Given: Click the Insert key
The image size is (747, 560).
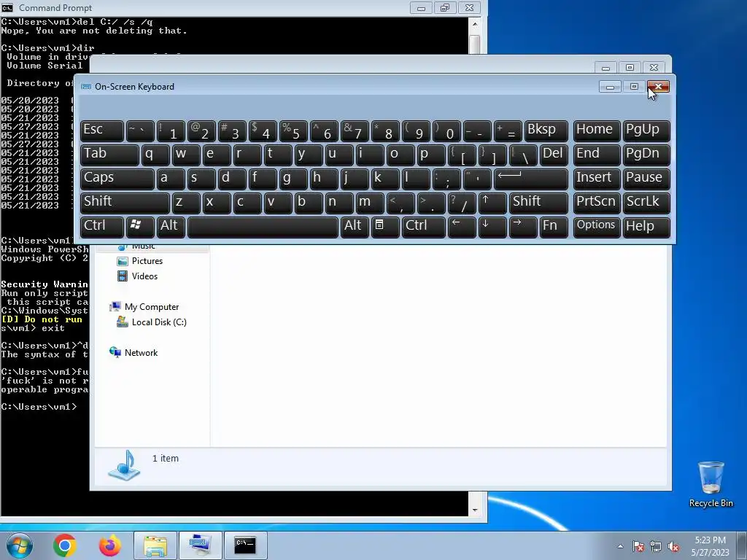Looking at the screenshot, I should coord(597,178).
